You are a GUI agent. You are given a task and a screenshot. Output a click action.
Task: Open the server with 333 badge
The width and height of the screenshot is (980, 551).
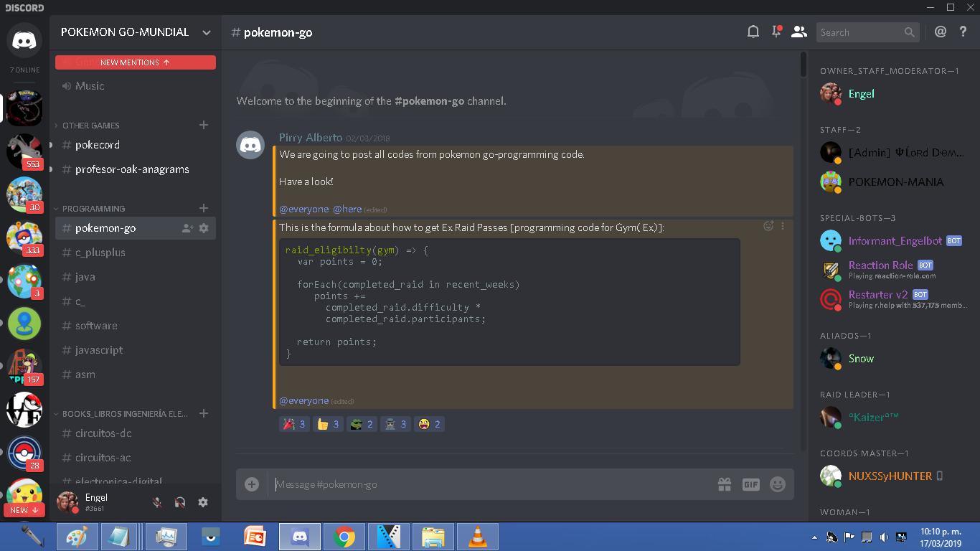tap(24, 237)
